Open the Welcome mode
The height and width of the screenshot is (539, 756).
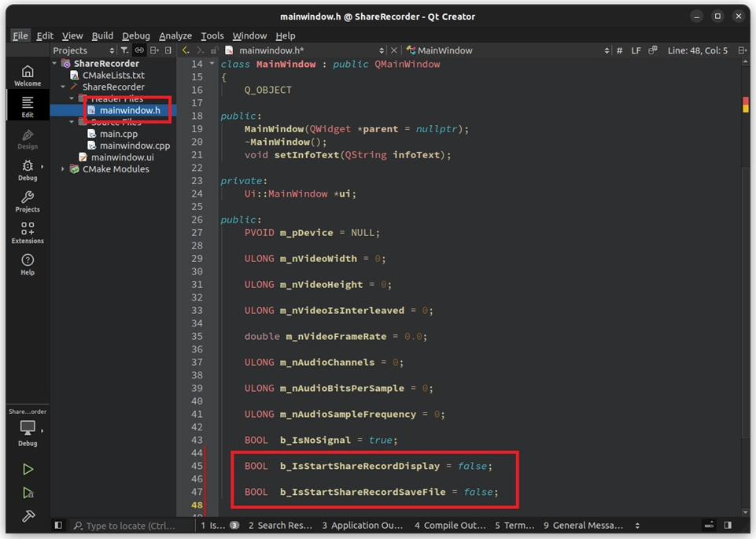[x=28, y=76]
